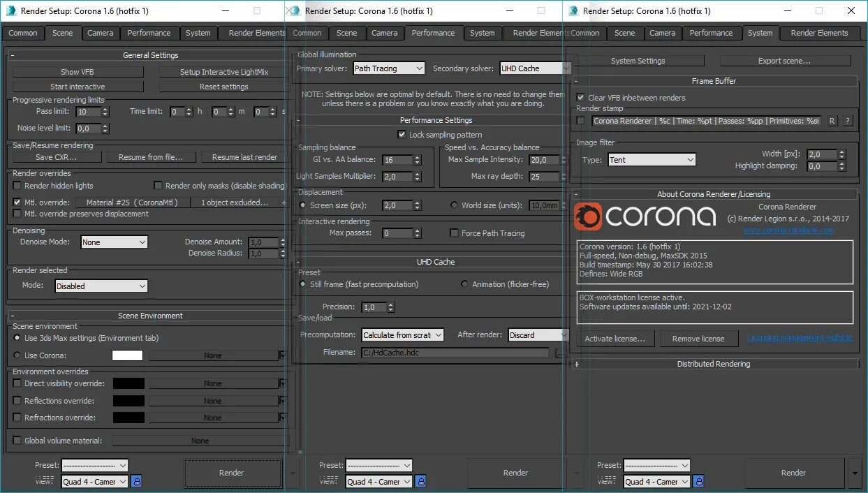This screenshot has width=868, height=493.
Task: Toggle Render only masks checkbox
Action: click(159, 186)
